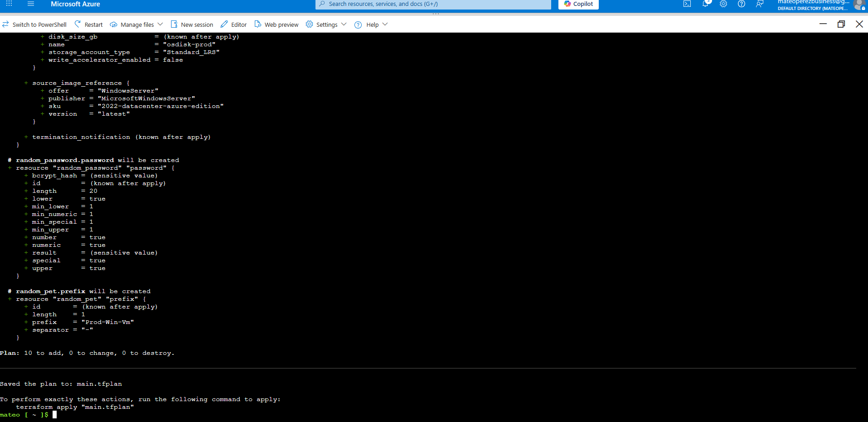Open the Cloud Shell terminal icon in top bar
868x422 pixels.
pyautogui.click(x=687, y=4)
